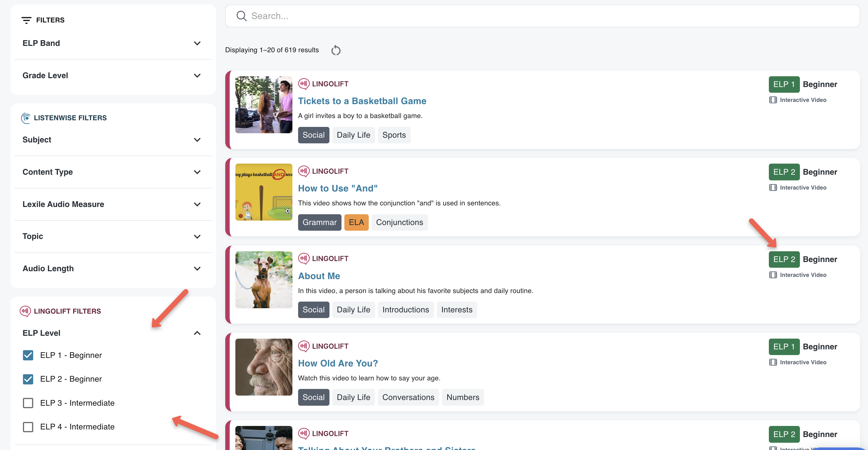Click the search magnifier icon
The height and width of the screenshot is (450, 868).
tap(241, 16)
